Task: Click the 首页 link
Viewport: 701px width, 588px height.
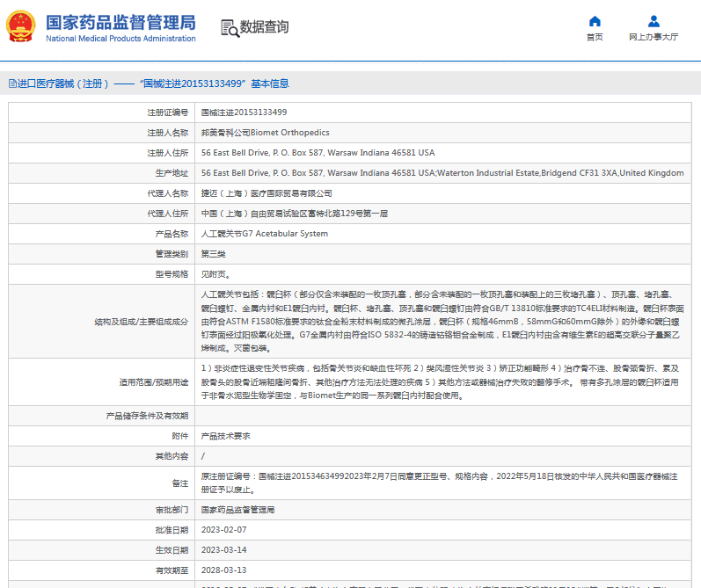Action: click(x=595, y=37)
